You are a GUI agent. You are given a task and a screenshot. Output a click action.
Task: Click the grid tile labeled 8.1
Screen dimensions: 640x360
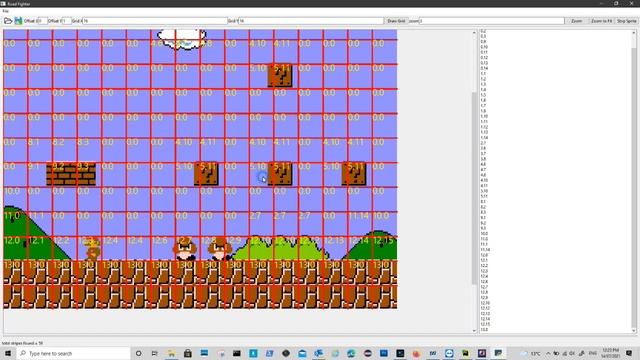(40, 150)
